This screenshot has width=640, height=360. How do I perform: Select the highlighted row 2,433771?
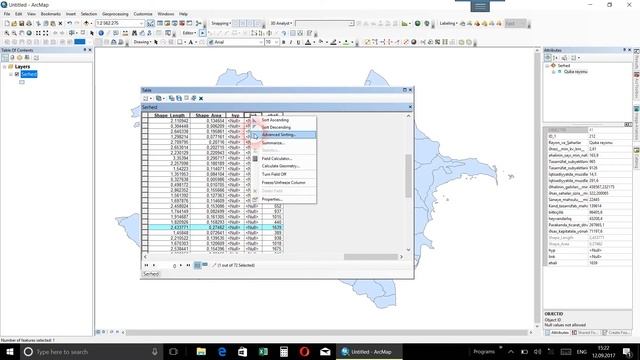click(x=145, y=227)
